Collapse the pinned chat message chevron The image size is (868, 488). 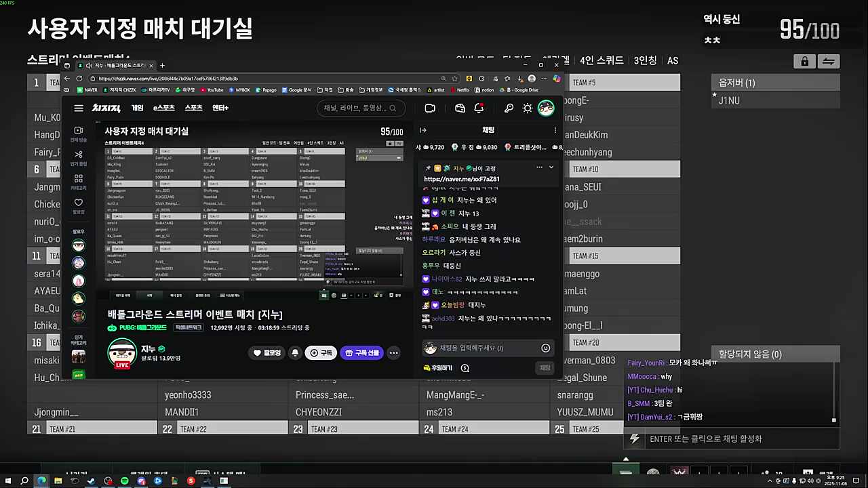(551, 167)
